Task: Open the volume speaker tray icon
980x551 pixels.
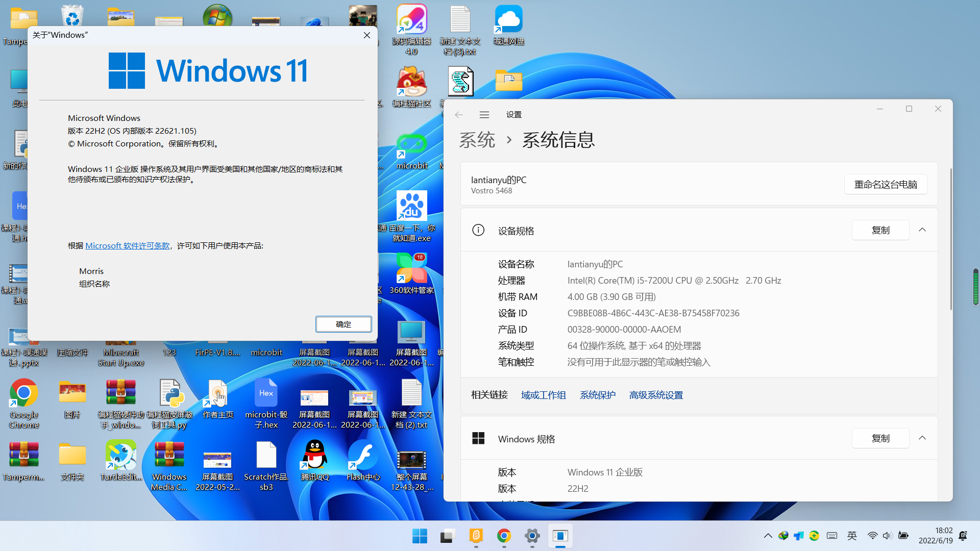Action: pos(887,536)
